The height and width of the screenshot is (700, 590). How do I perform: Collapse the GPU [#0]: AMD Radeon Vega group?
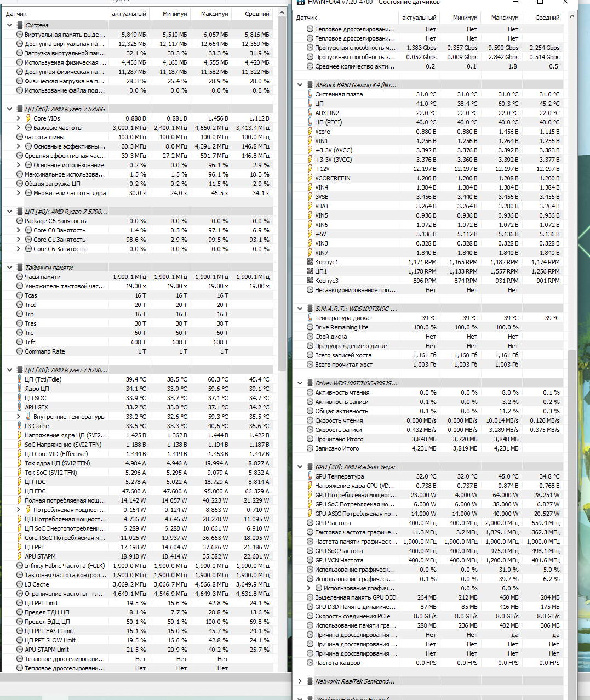300,467
